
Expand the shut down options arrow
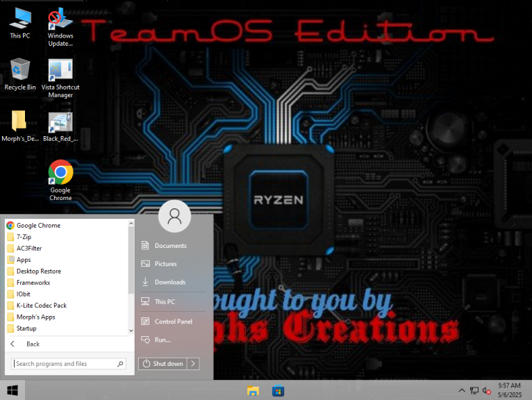click(x=193, y=364)
